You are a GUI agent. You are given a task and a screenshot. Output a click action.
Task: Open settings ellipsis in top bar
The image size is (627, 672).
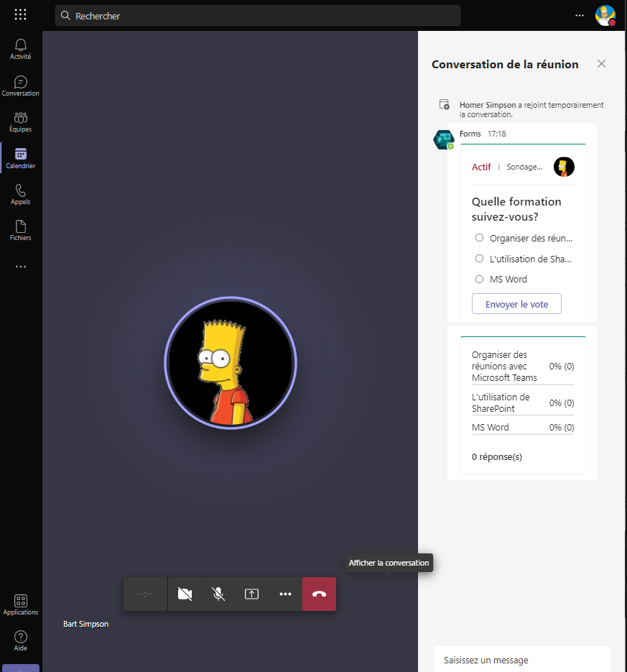point(579,15)
